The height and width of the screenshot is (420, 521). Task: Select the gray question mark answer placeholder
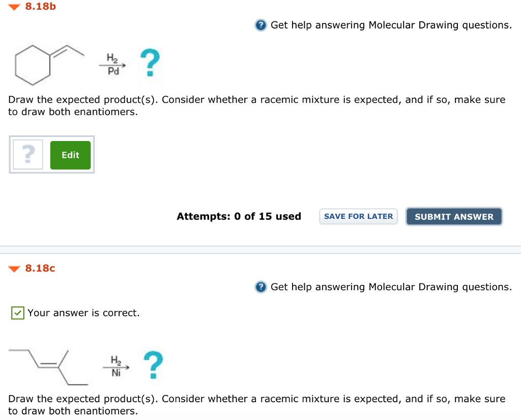[x=27, y=154]
